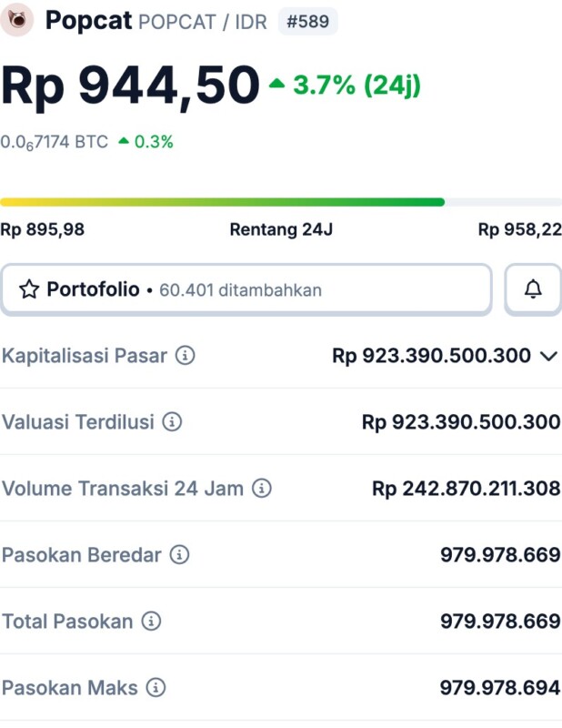Click the Portofolio star icon
Screen dimensions: 562x728
(29, 290)
